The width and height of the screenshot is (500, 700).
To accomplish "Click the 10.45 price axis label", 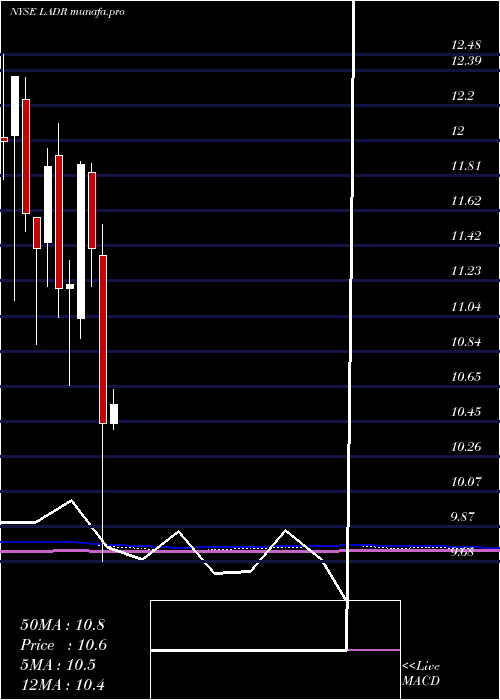I will [x=466, y=412].
